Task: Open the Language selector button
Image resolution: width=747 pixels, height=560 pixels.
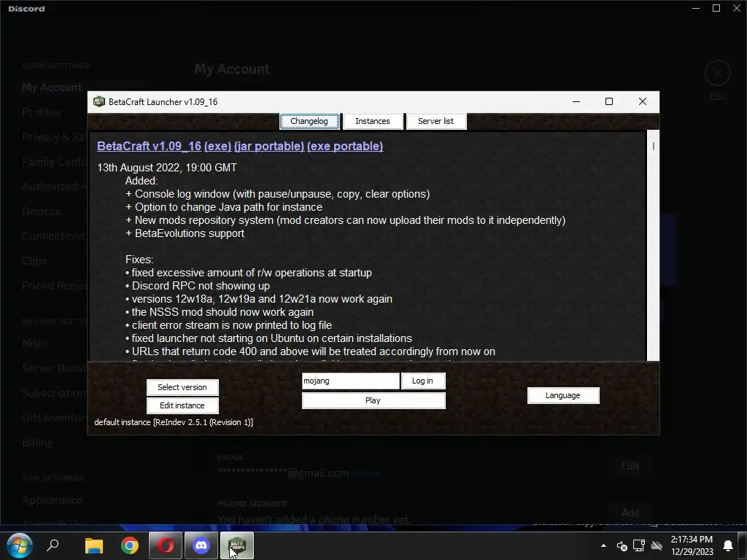Action: 563,395
